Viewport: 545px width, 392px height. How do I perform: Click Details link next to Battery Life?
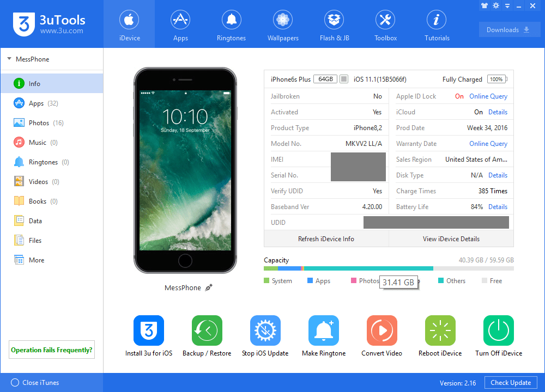point(498,207)
